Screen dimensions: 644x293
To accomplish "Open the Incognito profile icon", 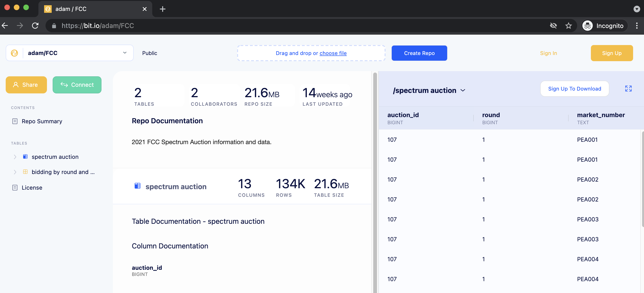I will [x=588, y=26].
